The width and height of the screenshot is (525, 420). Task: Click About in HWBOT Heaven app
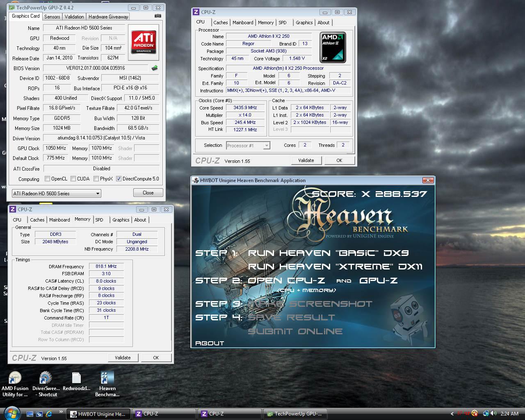click(210, 343)
